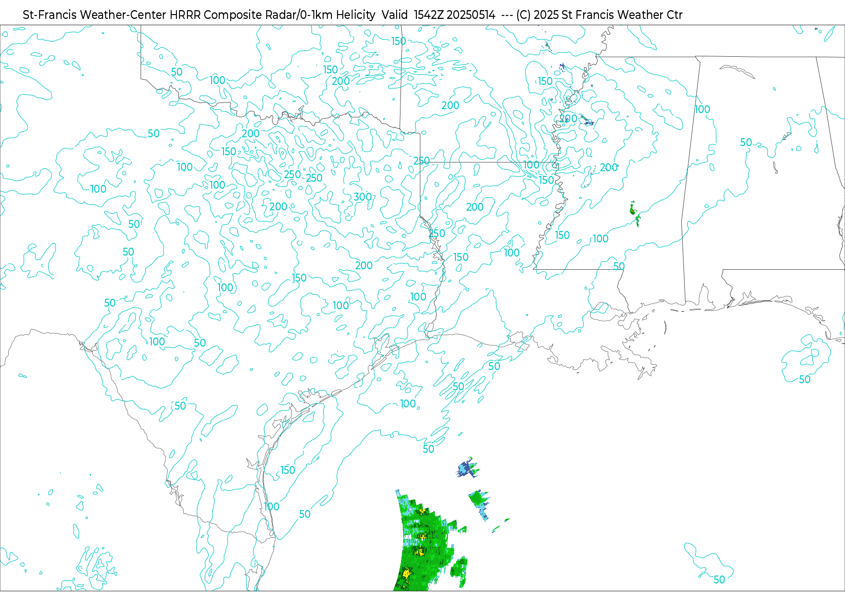Click the "300" helicity contour label
Image resolution: width=845 pixels, height=616 pixels.
pyautogui.click(x=363, y=197)
